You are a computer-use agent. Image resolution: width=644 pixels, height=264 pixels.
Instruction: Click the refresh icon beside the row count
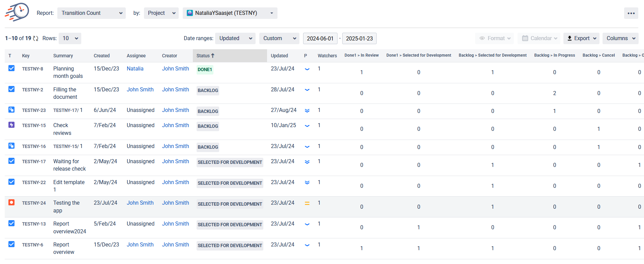(36, 38)
